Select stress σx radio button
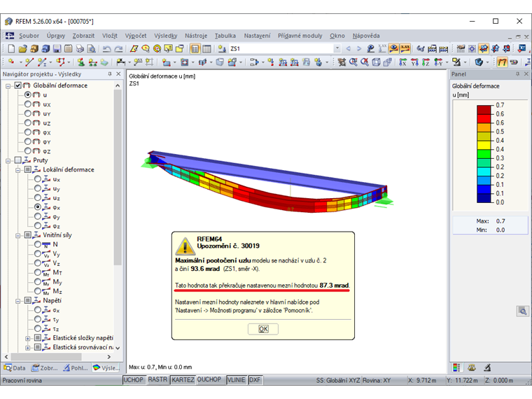 pos(38,310)
